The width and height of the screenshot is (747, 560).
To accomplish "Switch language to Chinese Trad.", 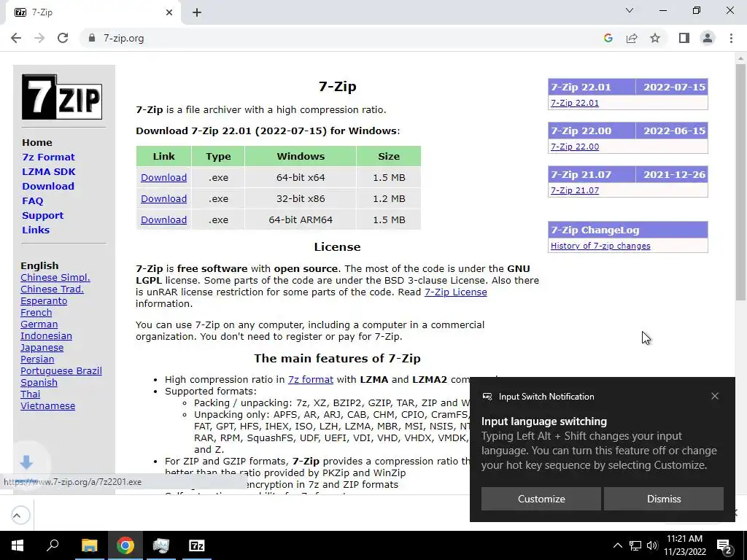I will pos(52,289).
